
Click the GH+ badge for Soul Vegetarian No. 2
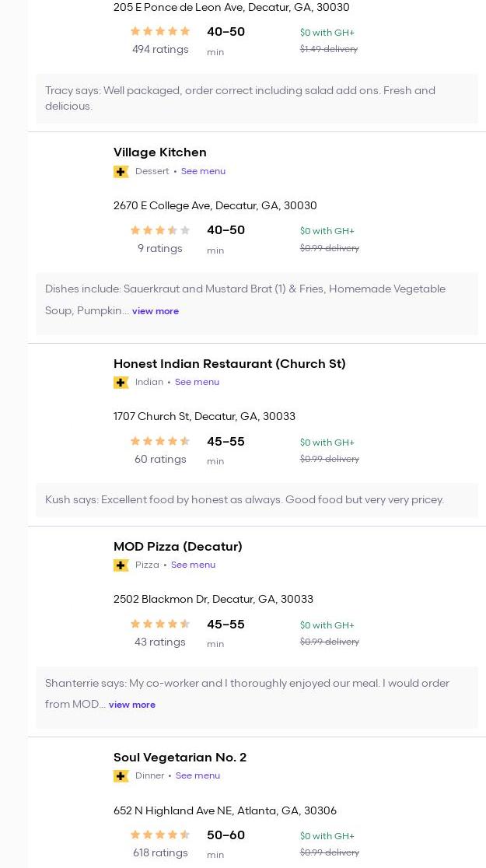121,776
